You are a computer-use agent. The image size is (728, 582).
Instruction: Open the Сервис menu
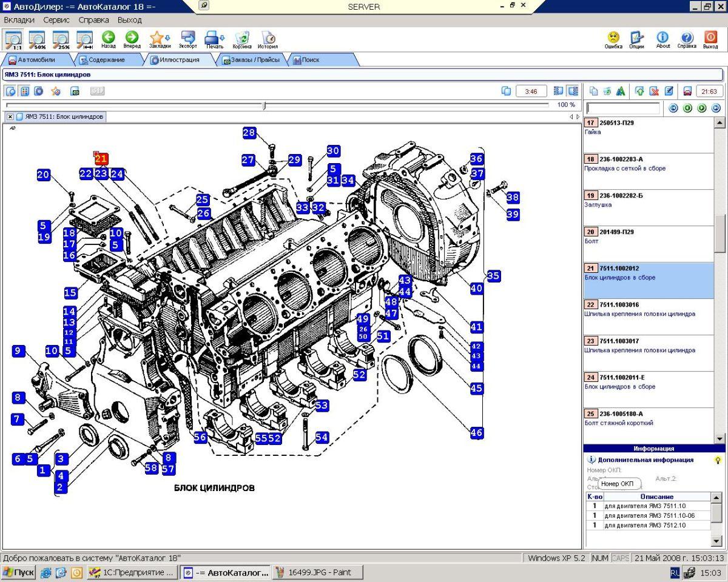tap(56, 19)
